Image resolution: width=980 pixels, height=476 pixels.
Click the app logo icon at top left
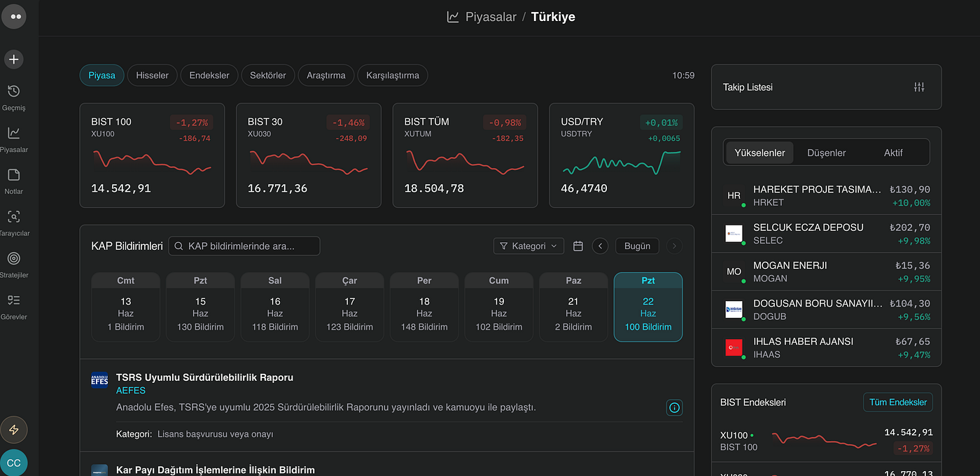[14, 16]
